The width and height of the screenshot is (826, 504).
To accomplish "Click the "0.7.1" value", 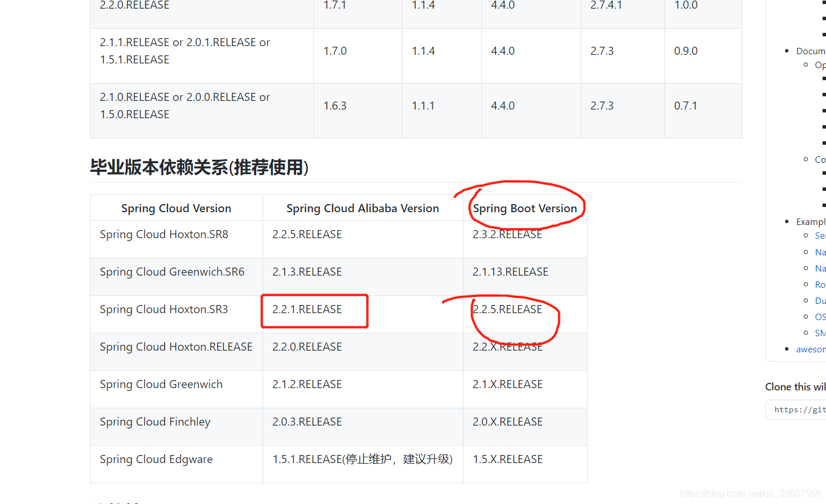I will [686, 106].
